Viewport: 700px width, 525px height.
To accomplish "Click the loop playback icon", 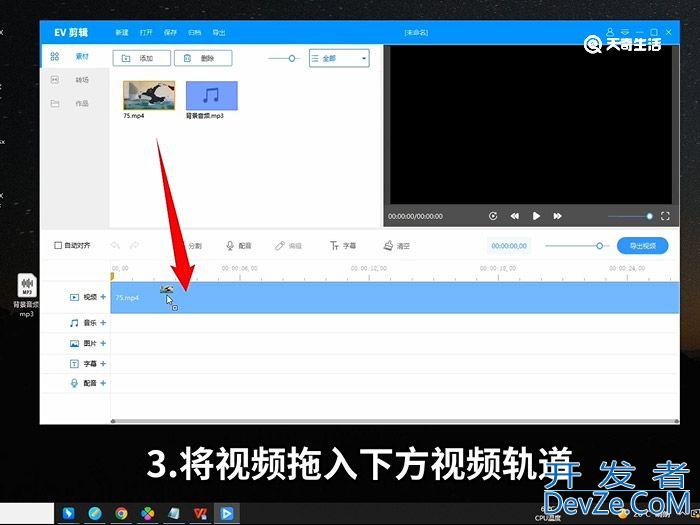I will 493,216.
